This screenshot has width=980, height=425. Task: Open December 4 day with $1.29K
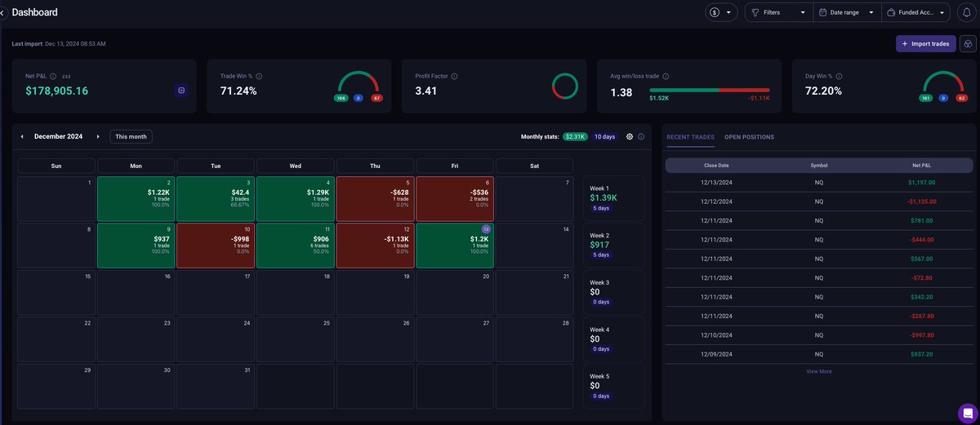(296, 198)
